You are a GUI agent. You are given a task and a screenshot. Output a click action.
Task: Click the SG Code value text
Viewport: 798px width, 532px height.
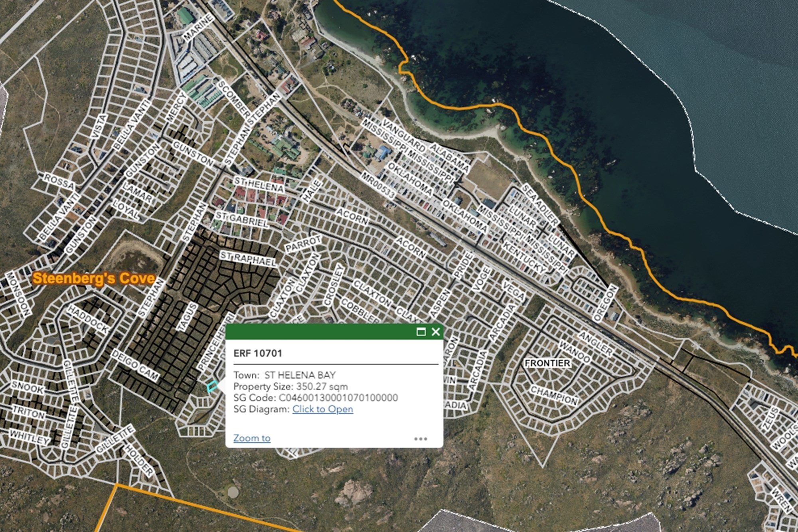(338, 398)
